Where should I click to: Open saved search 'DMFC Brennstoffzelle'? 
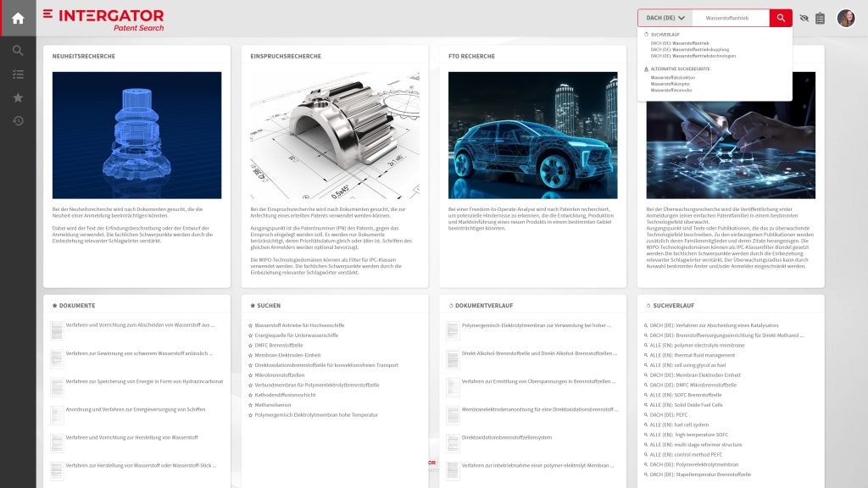pos(279,346)
